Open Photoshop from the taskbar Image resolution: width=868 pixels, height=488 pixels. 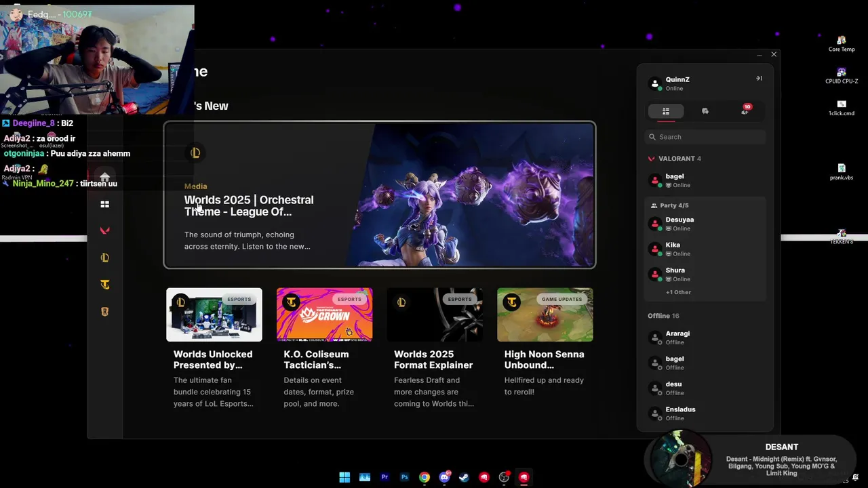tap(404, 477)
